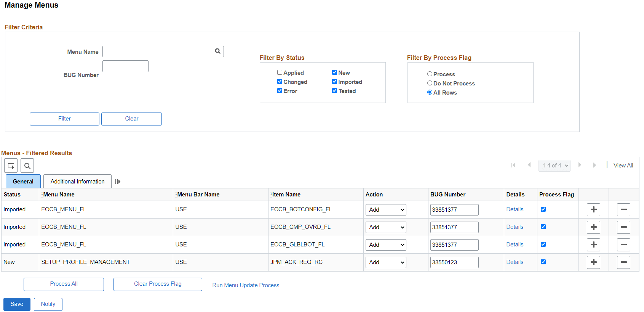Click the BUG Number filter input field
Viewport: 644px width, 312px height.
pyautogui.click(x=125, y=66)
